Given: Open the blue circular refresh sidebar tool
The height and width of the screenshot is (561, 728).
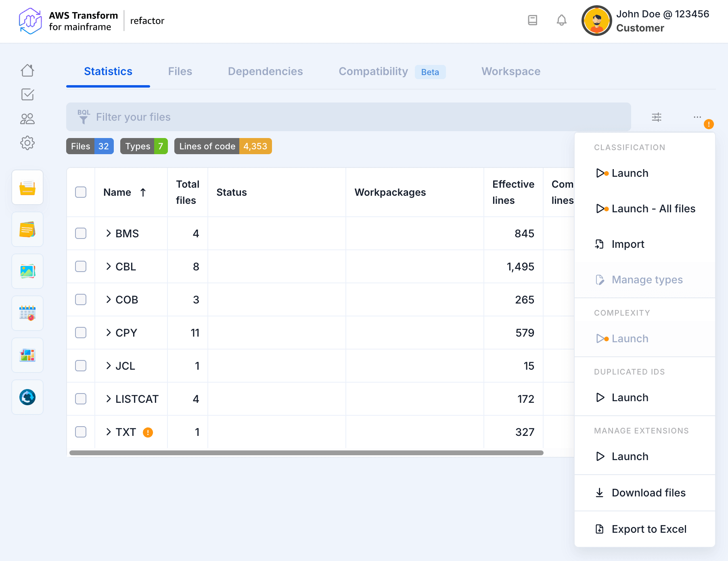Looking at the screenshot, I should 27,397.
